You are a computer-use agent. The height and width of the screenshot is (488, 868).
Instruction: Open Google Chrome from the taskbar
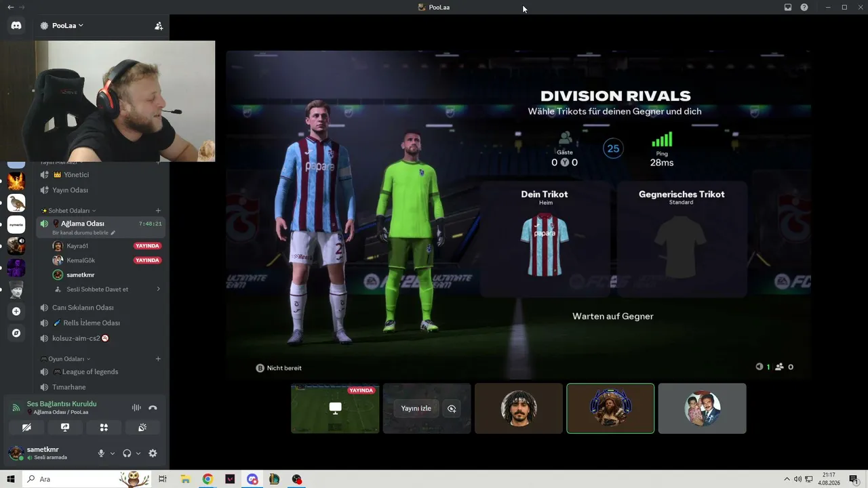coord(208,479)
